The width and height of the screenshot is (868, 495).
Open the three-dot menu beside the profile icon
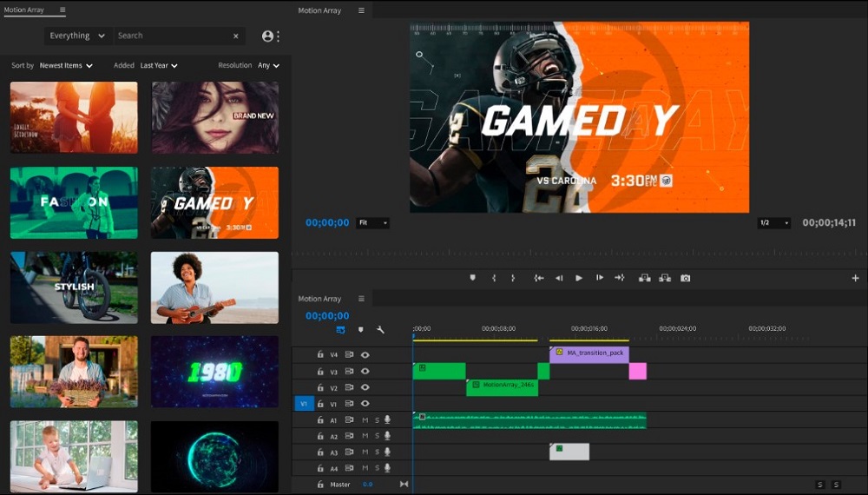coord(278,36)
